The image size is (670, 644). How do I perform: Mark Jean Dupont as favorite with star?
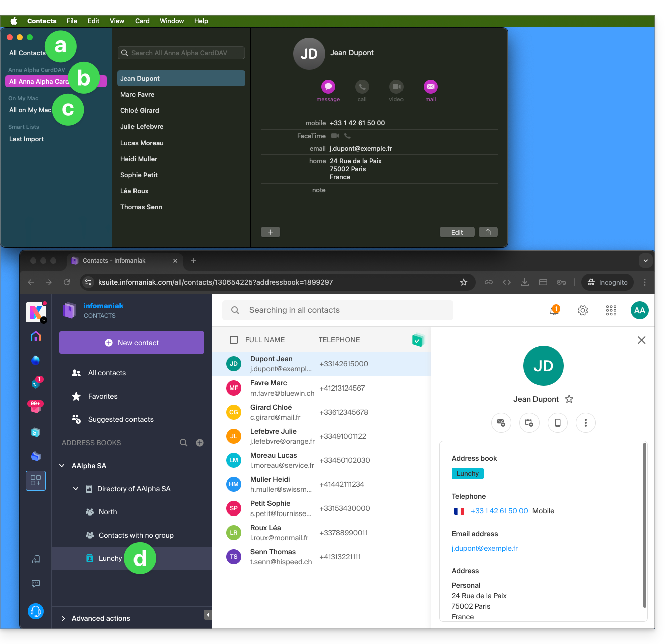[569, 399]
